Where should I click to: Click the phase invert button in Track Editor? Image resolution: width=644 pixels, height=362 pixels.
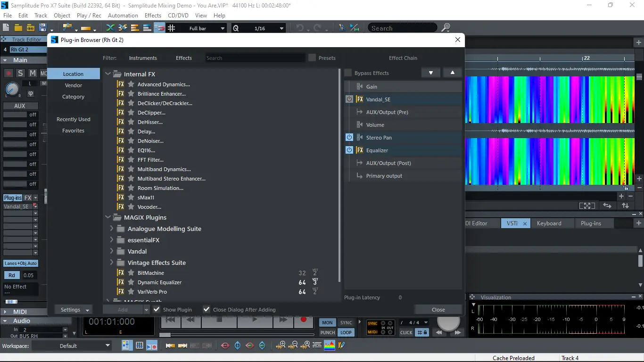click(x=31, y=93)
